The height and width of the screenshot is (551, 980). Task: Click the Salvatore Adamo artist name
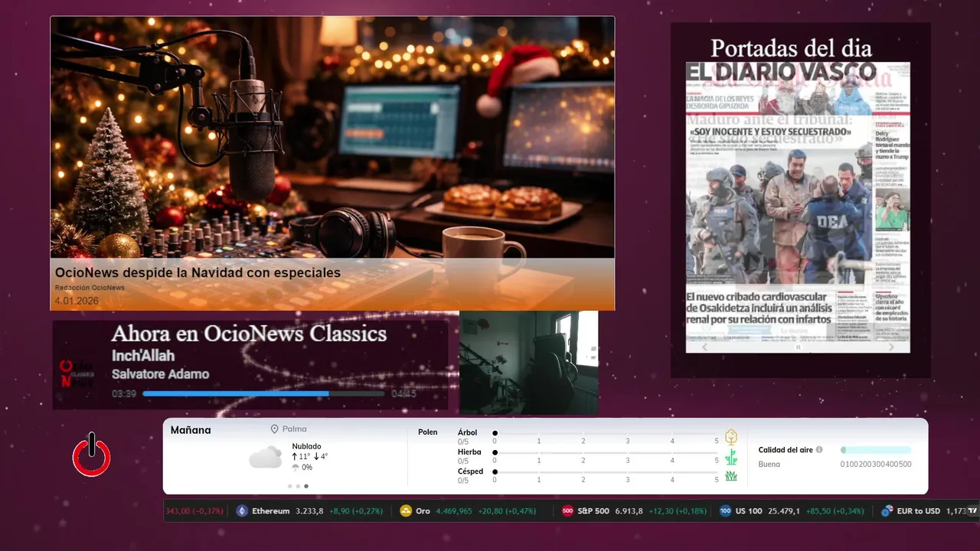click(160, 374)
